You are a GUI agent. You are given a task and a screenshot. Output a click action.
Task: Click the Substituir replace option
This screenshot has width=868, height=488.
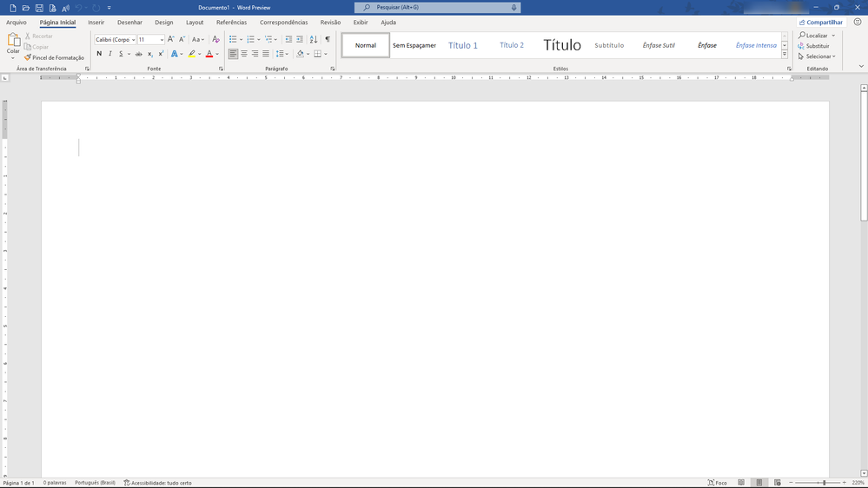[813, 46]
